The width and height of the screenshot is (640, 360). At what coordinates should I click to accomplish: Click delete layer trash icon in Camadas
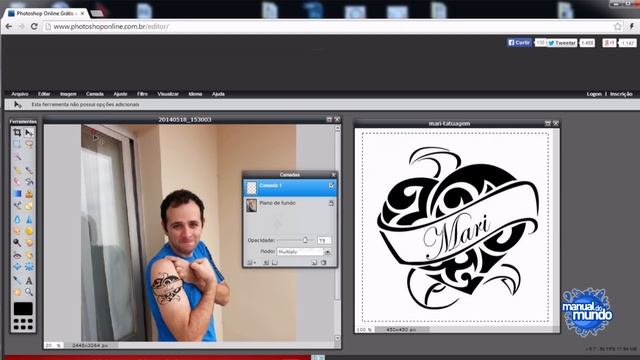324,262
